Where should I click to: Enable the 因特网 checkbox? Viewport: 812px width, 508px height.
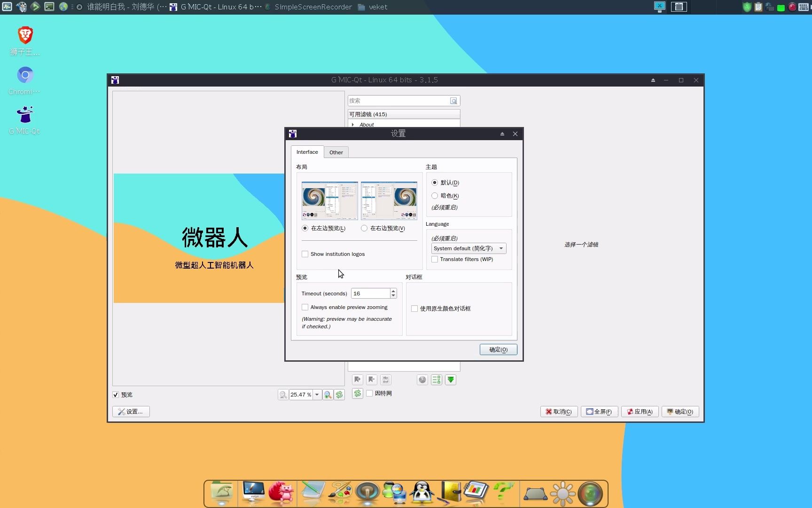click(x=370, y=394)
